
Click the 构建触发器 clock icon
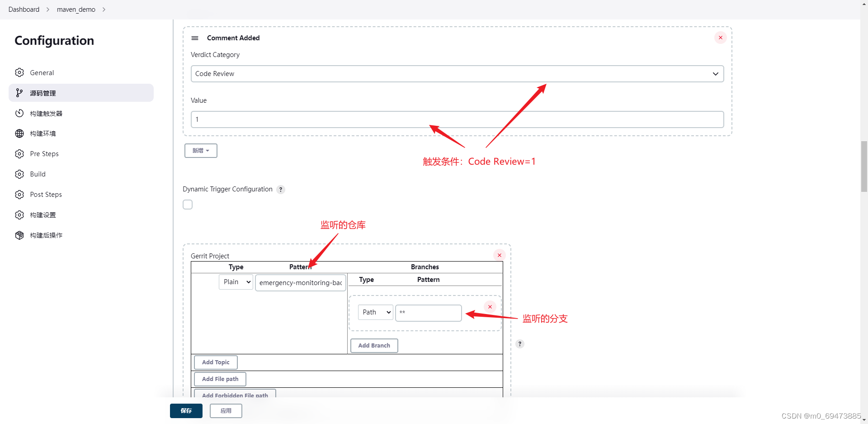(x=19, y=113)
